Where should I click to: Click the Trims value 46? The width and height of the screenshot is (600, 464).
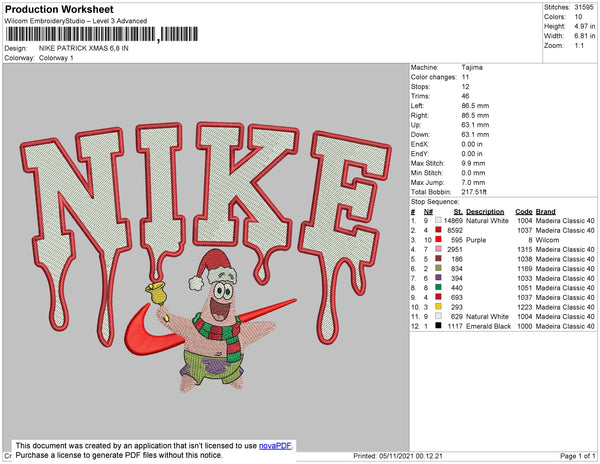[x=465, y=96]
